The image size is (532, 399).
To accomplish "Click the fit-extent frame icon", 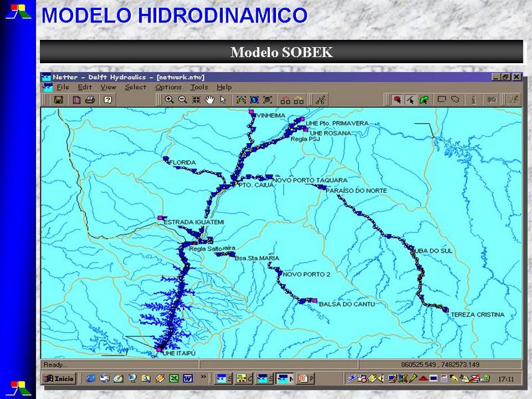I will pyautogui.click(x=268, y=100).
